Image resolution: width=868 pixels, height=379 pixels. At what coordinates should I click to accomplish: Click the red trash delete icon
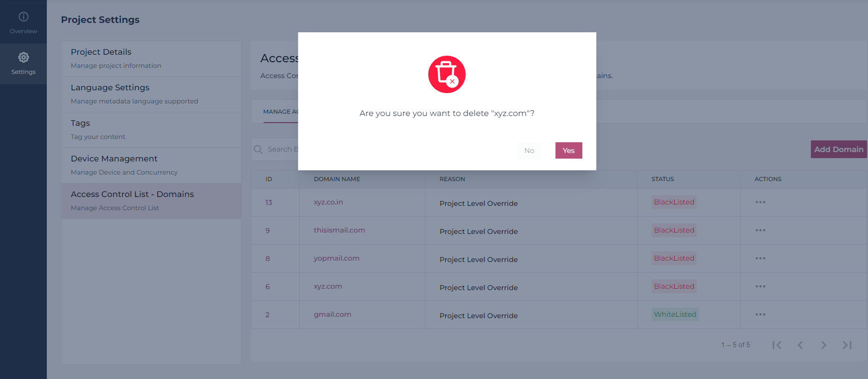click(447, 74)
